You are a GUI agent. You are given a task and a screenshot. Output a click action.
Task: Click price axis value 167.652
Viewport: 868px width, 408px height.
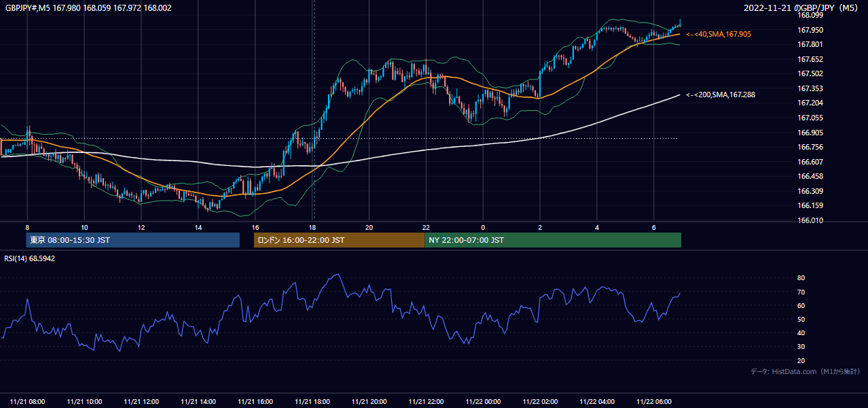(810, 59)
